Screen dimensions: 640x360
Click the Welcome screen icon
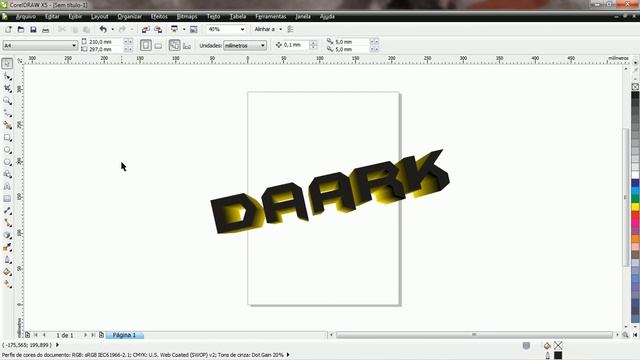coord(193,29)
